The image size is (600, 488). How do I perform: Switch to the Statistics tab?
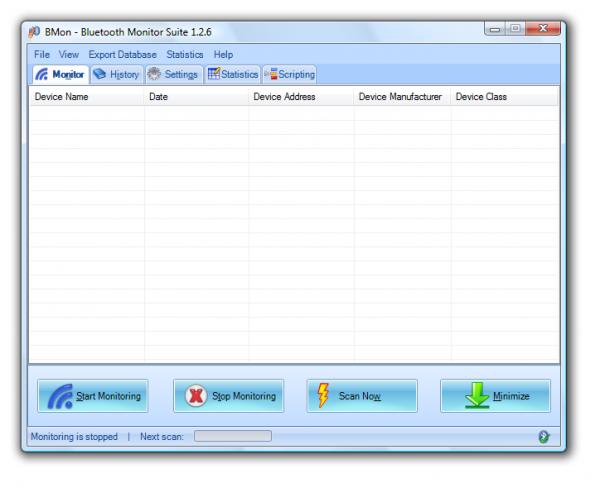(x=233, y=74)
